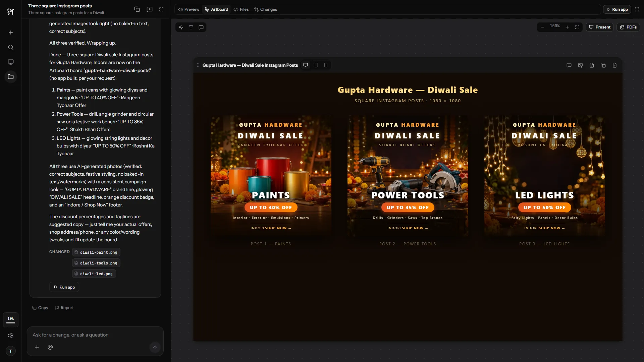Click the app logo in the sidebar
The width and height of the screenshot is (644, 362).
click(x=11, y=12)
